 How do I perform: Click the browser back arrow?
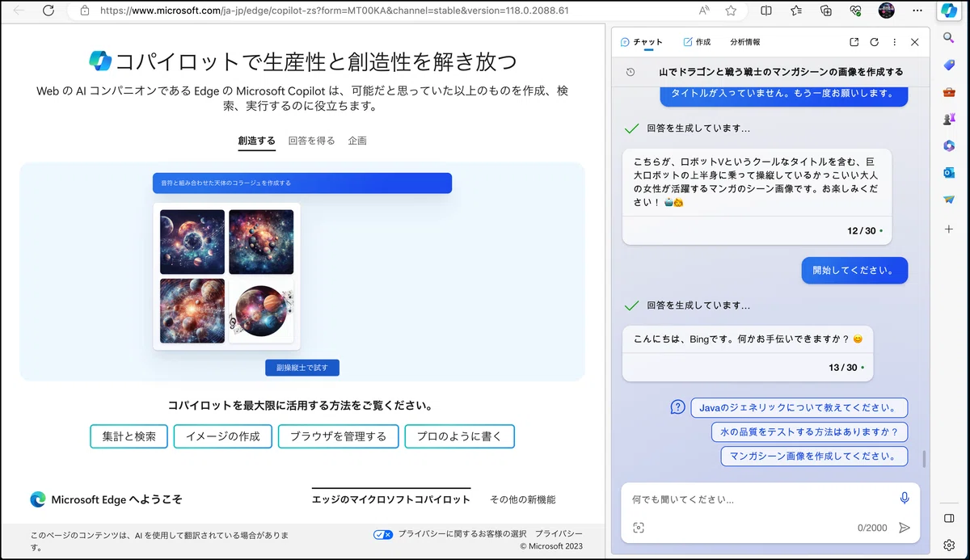[x=19, y=11]
